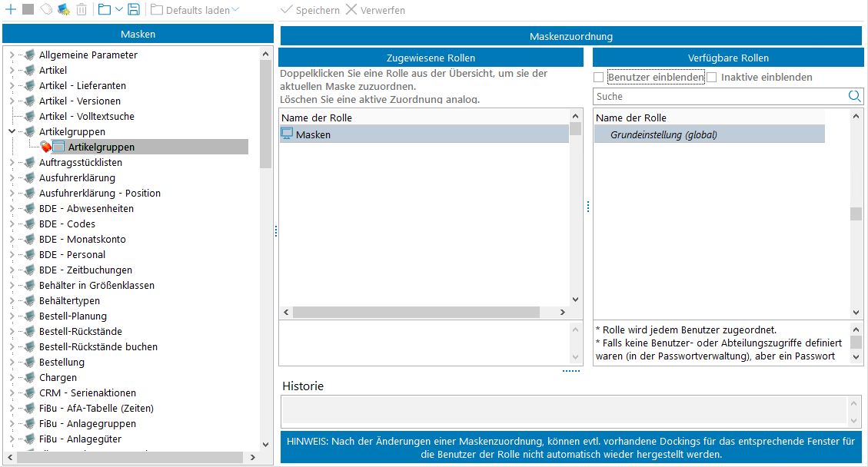Click the gray square stop icon
The height and width of the screenshot is (467, 868).
28,10
